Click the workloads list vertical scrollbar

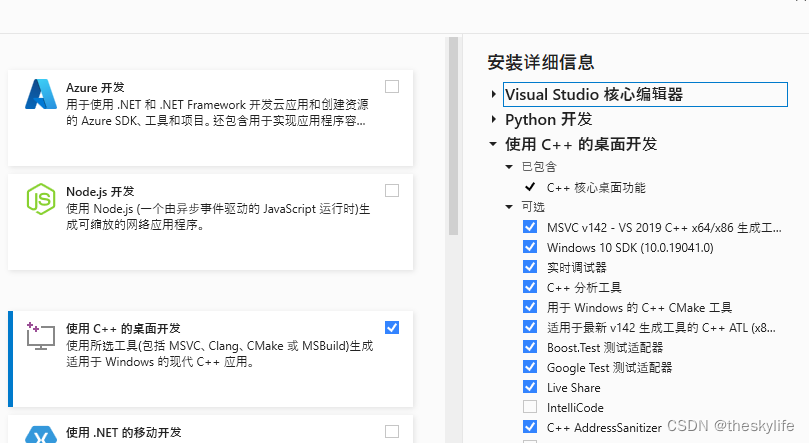(454, 136)
